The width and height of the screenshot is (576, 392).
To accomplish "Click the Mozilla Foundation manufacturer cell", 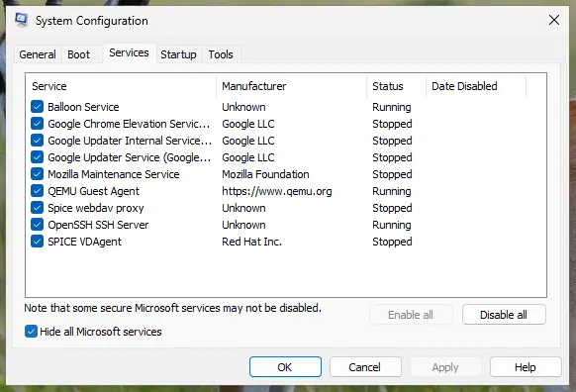I will [265, 174].
